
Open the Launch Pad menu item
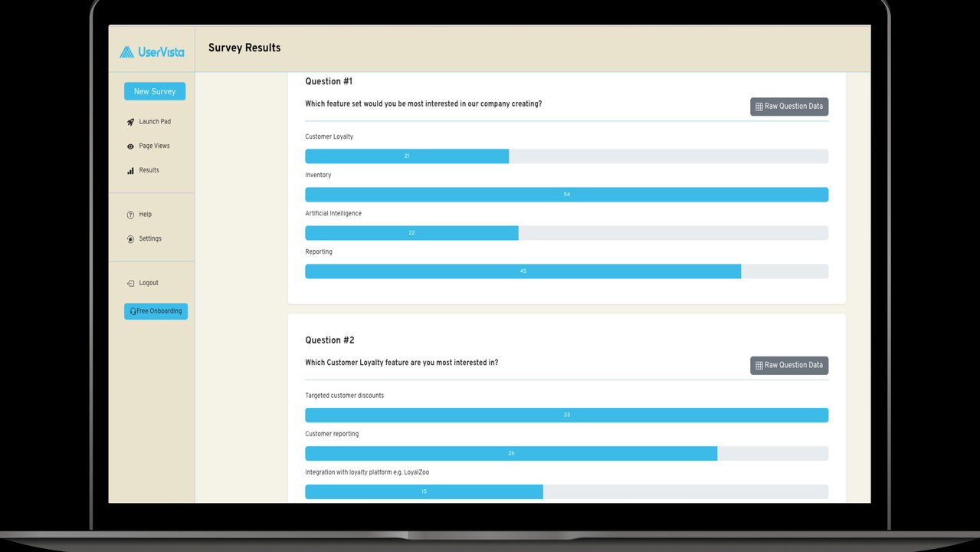(155, 122)
